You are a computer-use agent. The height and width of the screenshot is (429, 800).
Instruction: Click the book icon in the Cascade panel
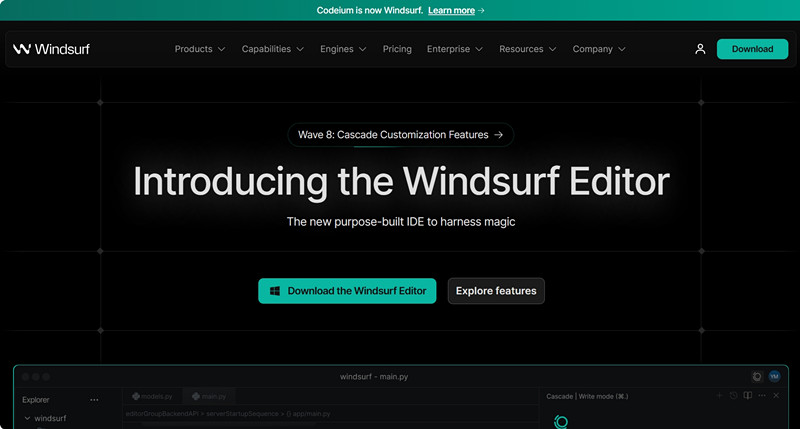point(748,396)
